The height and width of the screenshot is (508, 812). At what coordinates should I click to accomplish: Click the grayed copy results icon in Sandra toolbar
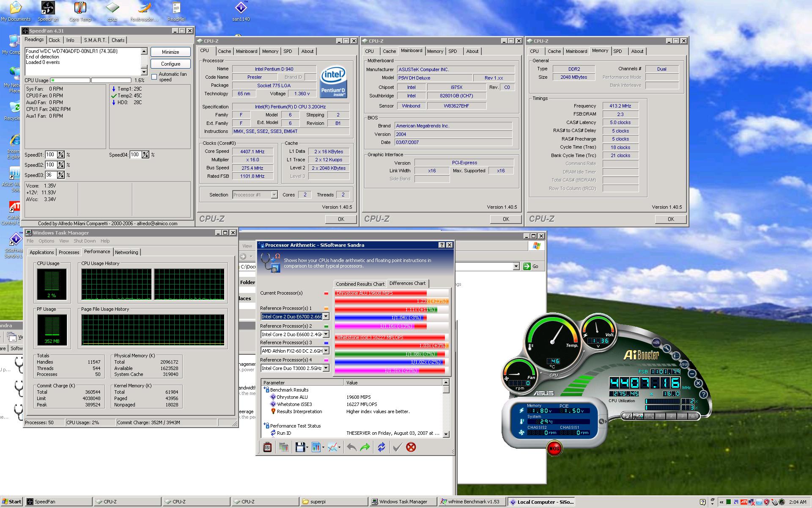pyautogui.click(x=283, y=447)
